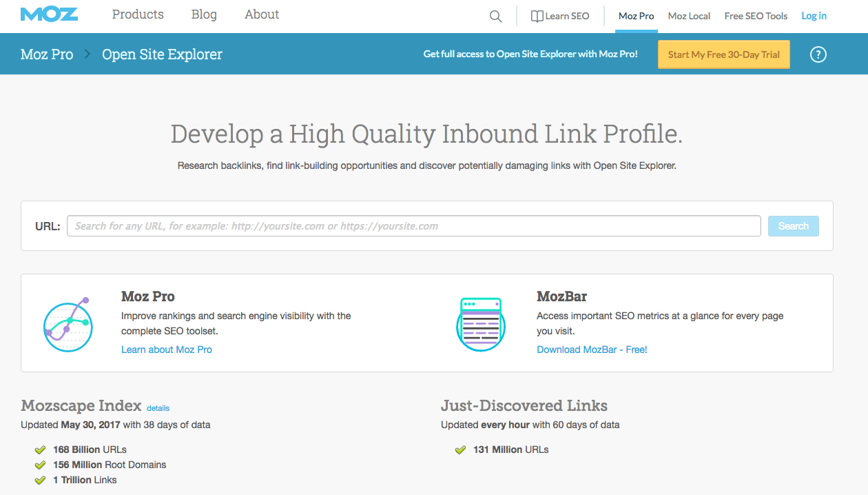Open the Free SEO Tools tab
The width and height of the screenshot is (868, 495).
point(756,16)
